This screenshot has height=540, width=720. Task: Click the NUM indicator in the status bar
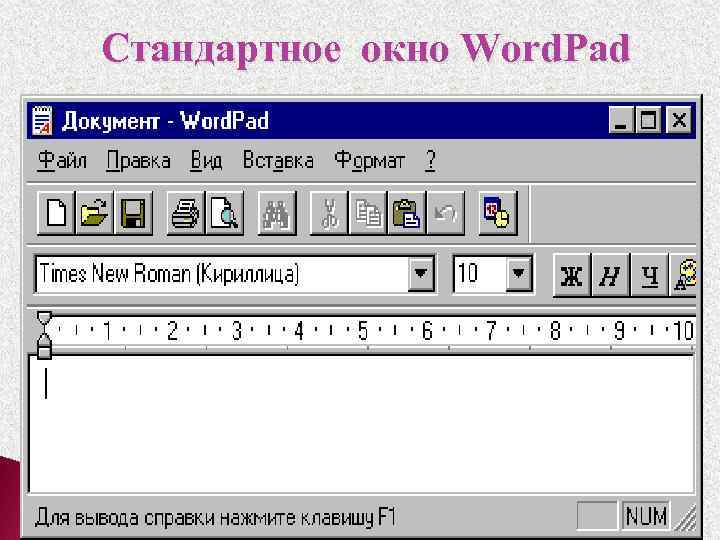[x=646, y=516]
